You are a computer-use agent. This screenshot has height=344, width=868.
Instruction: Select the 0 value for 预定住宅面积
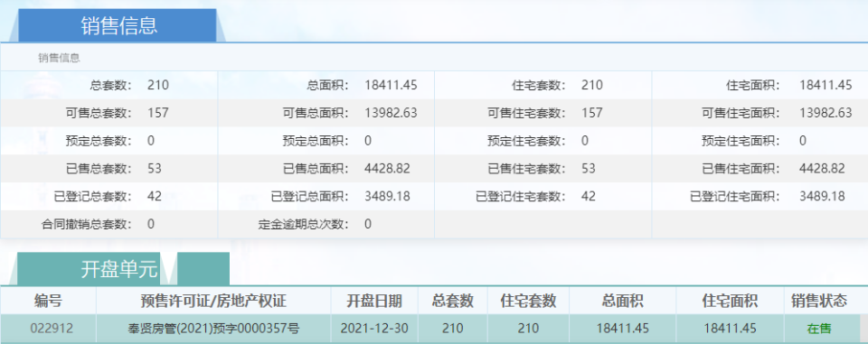[803, 141]
